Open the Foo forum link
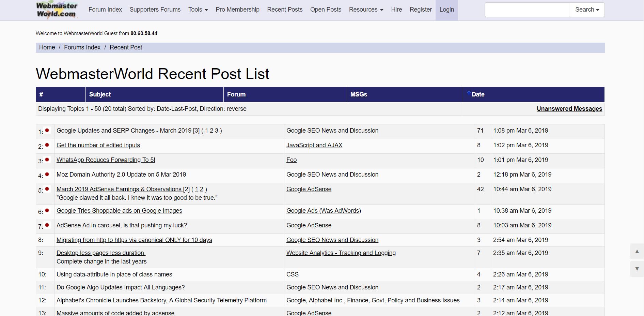 click(292, 160)
